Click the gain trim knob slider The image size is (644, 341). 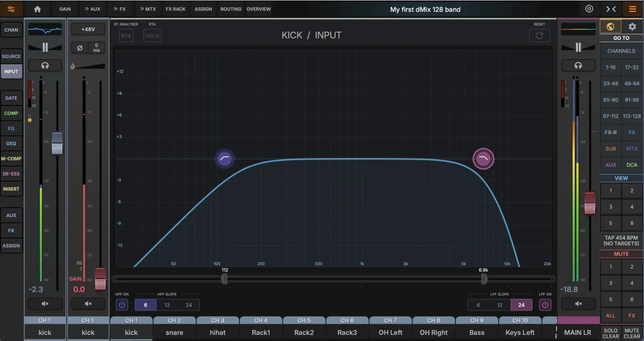88,66
